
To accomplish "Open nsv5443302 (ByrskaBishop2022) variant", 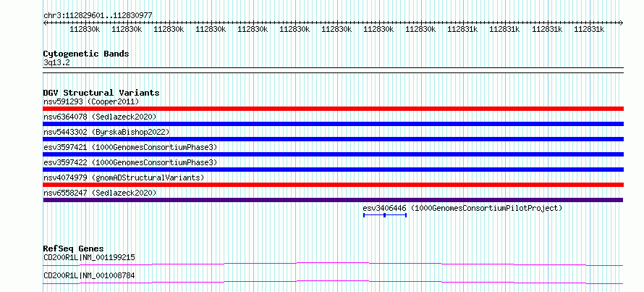I will tap(106, 132).
